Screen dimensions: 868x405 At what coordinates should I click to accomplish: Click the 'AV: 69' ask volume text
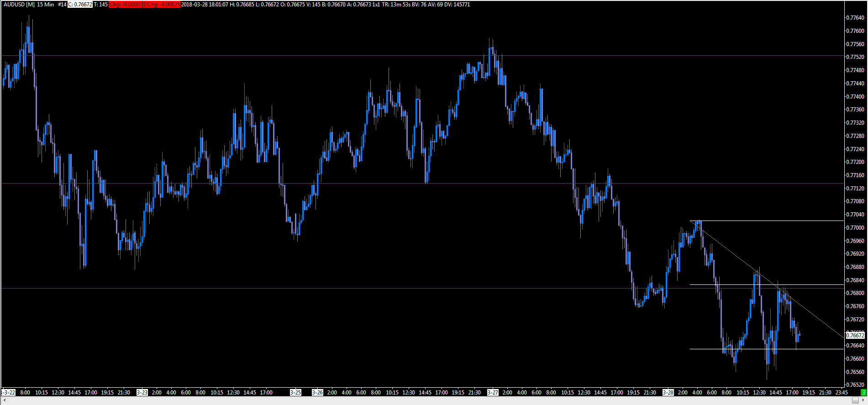click(x=436, y=5)
